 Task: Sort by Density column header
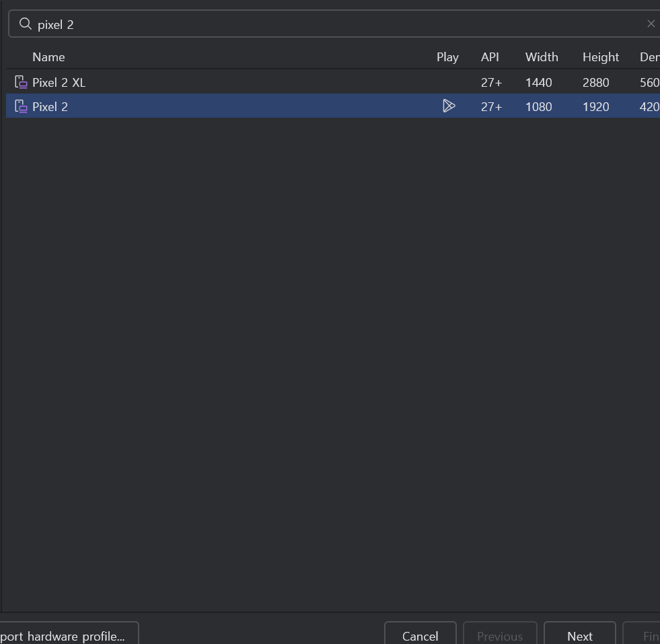tap(649, 57)
